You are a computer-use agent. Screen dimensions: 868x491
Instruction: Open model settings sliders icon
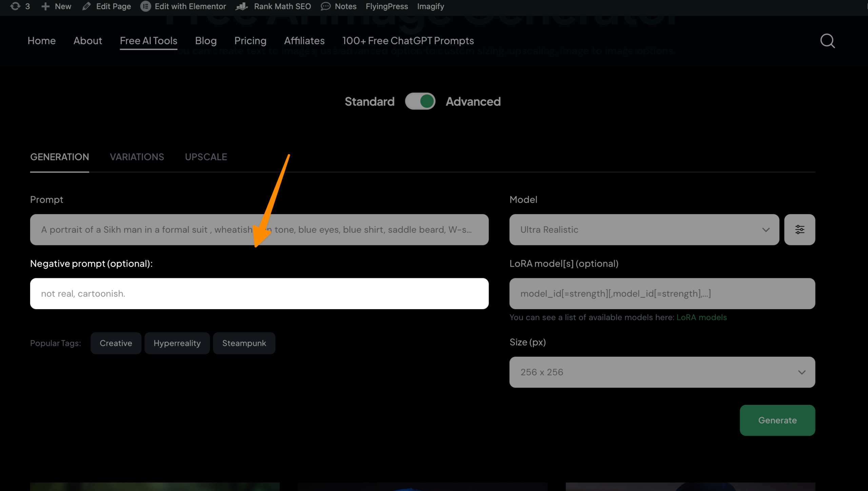(x=800, y=230)
